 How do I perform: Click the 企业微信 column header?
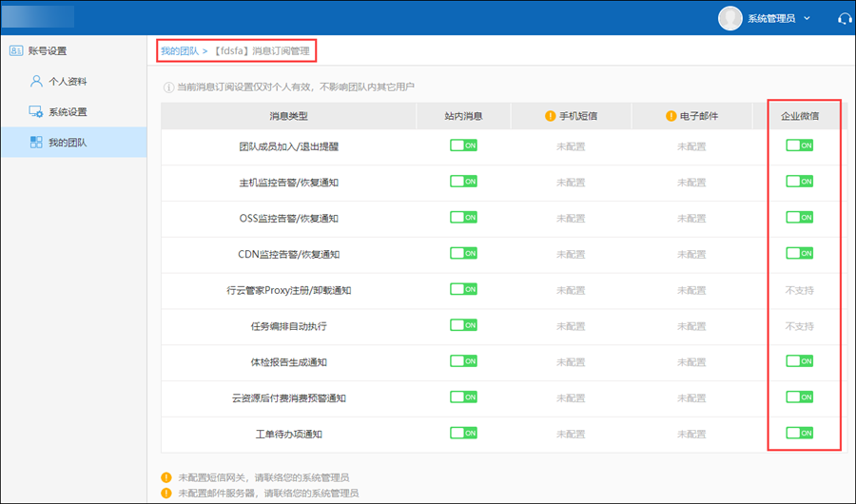coord(799,116)
